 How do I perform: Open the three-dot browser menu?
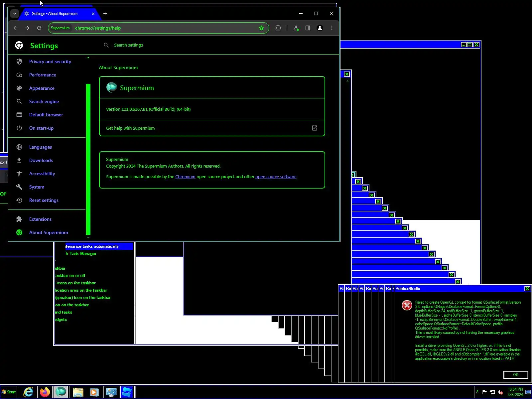click(x=332, y=28)
